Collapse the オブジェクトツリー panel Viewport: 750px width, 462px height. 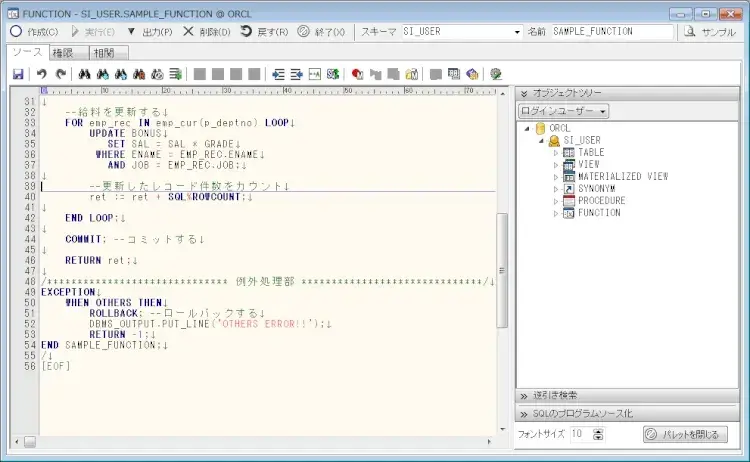tap(524, 93)
